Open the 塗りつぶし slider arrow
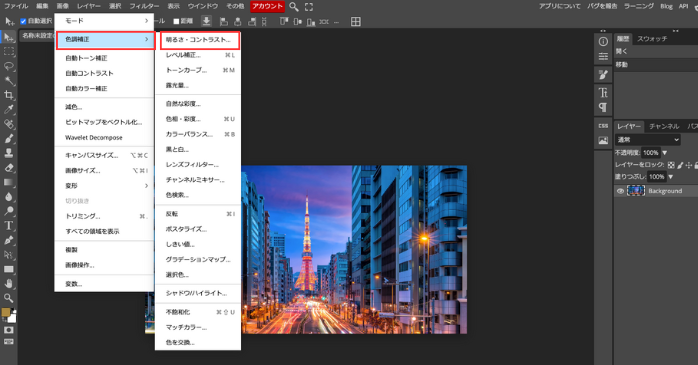 pyautogui.click(x=670, y=177)
